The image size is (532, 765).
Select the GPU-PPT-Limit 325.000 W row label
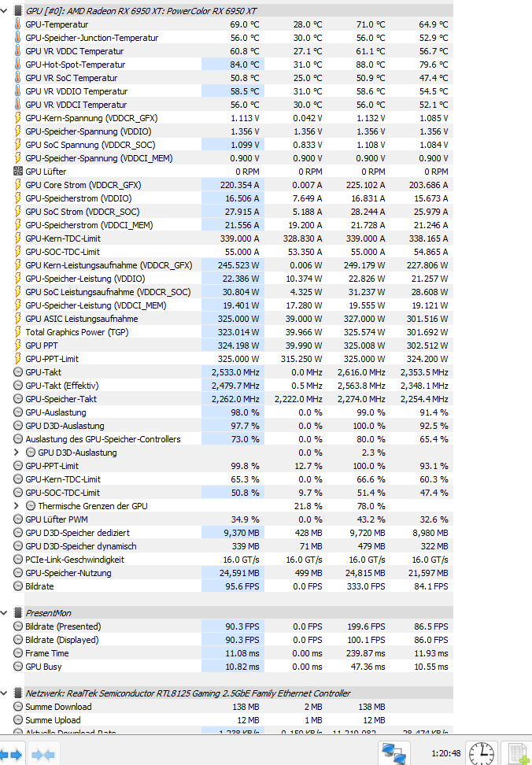[x=52, y=359]
